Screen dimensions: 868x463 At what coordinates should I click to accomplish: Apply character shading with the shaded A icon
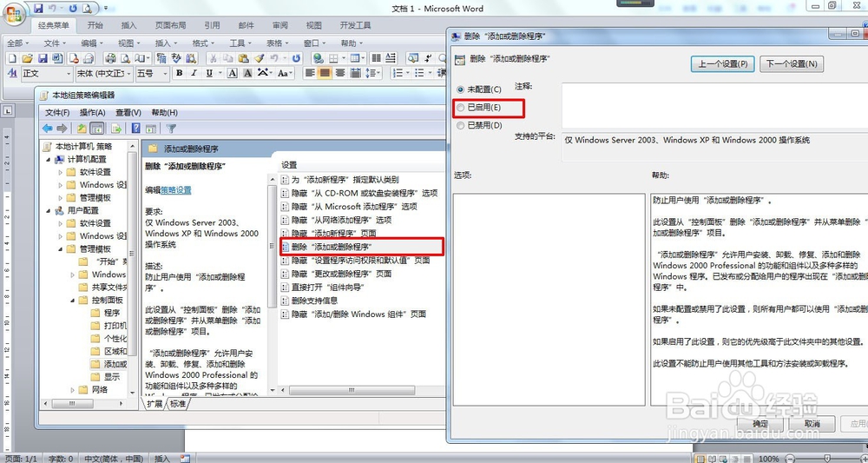coord(247,73)
